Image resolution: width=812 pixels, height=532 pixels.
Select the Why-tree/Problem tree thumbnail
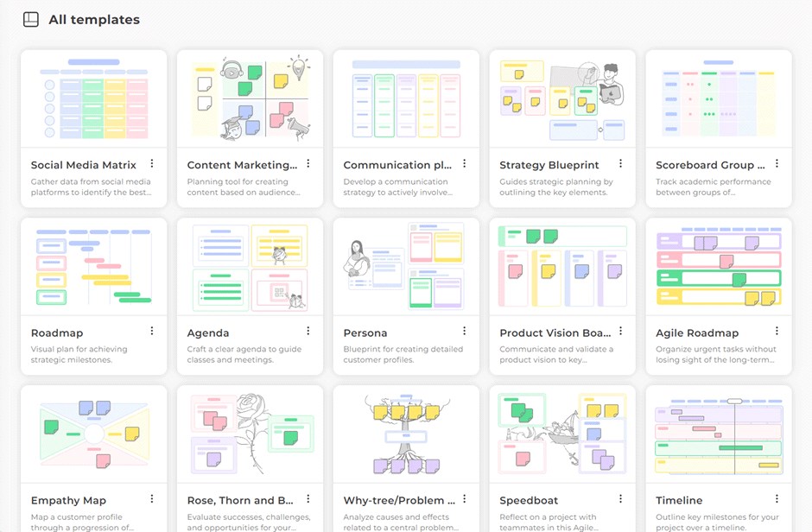pos(406,434)
